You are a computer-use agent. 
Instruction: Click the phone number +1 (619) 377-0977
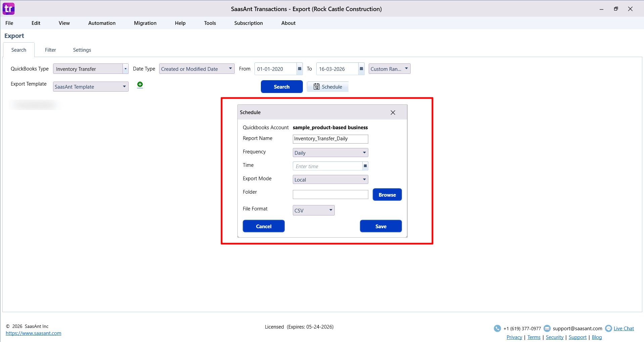coord(522,329)
